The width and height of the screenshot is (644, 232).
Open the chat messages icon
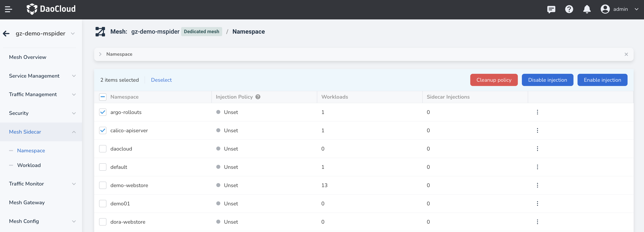[551, 9]
